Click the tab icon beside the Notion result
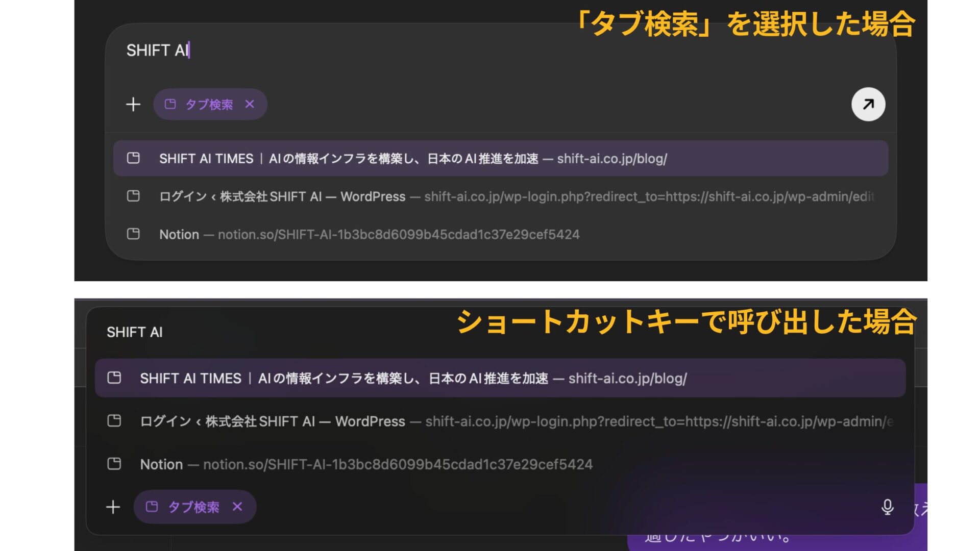Image resolution: width=980 pixels, height=551 pixels. coord(133,234)
